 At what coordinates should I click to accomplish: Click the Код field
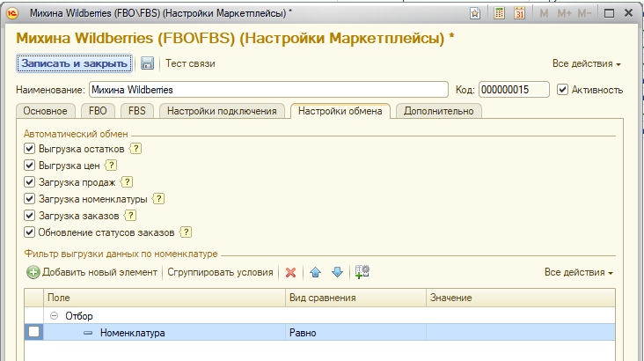point(514,90)
